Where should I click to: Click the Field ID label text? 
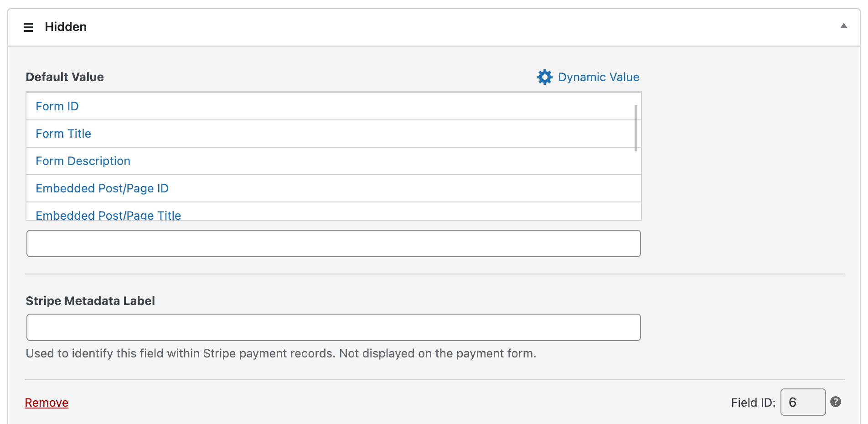point(753,403)
